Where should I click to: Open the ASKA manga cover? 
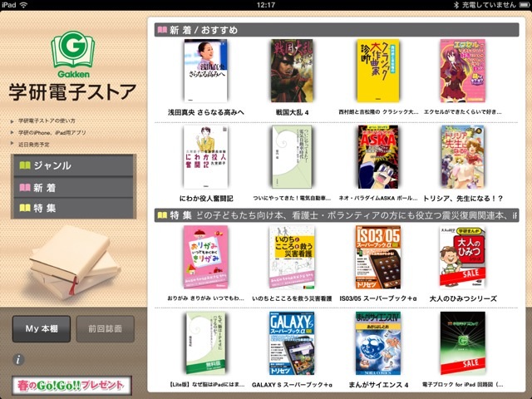click(x=378, y=157)
